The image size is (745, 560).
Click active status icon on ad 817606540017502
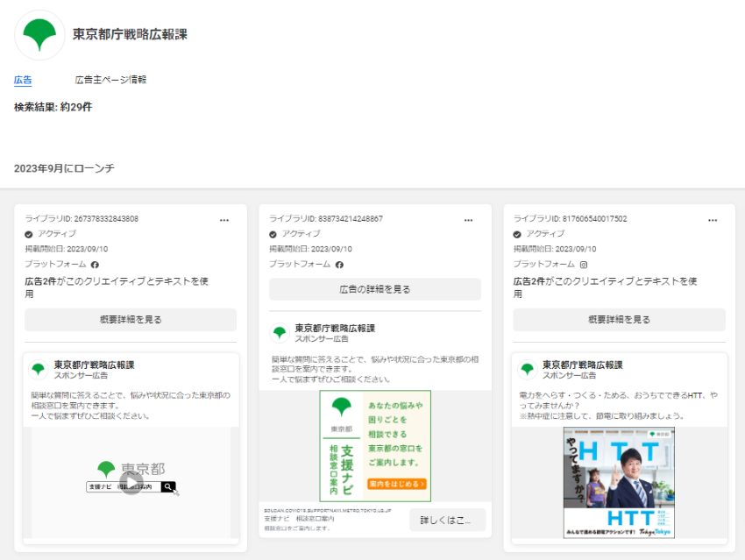(x=517, y=234)
